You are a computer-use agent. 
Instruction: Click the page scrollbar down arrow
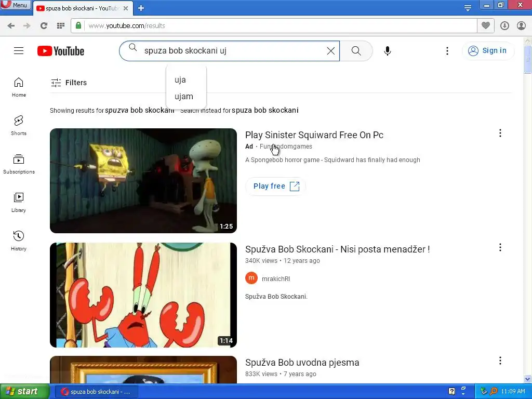tap(527, 379)
